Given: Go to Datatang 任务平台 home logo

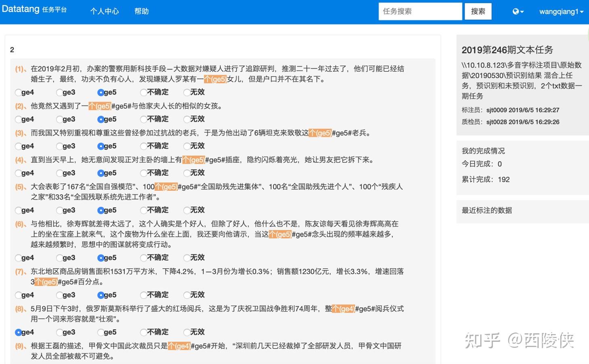Looking at the screenshot, I should pos(34,9).
